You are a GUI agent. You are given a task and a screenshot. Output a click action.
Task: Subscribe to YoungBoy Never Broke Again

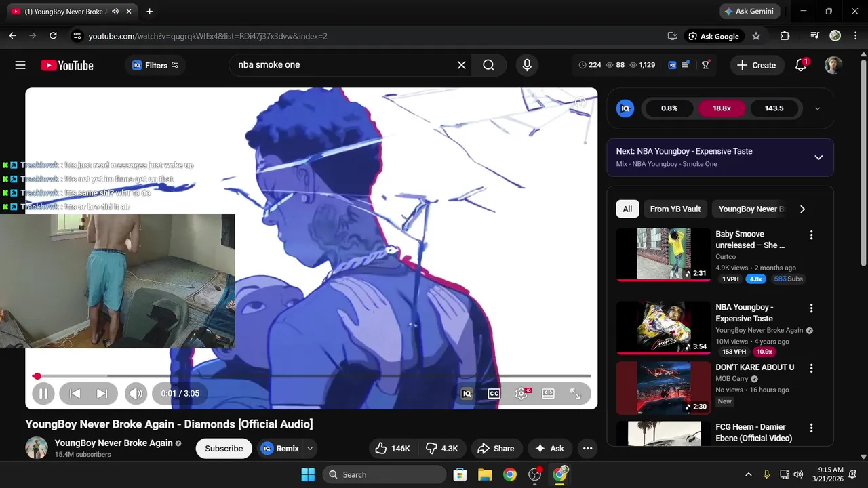224,449
